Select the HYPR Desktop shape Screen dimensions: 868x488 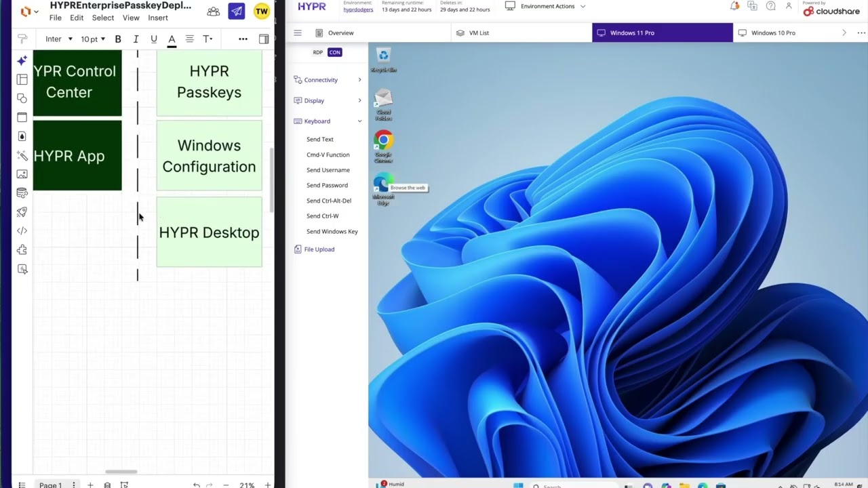[x=209, y=232]
